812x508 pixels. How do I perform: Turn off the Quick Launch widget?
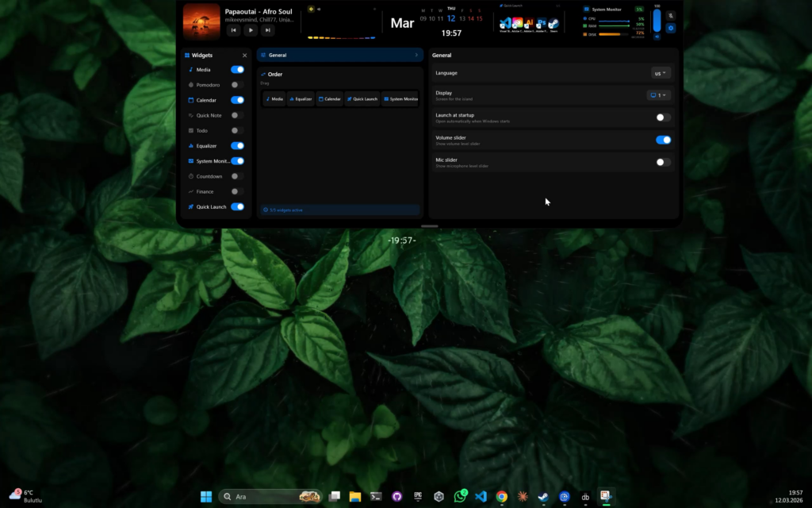pos(237,207)
